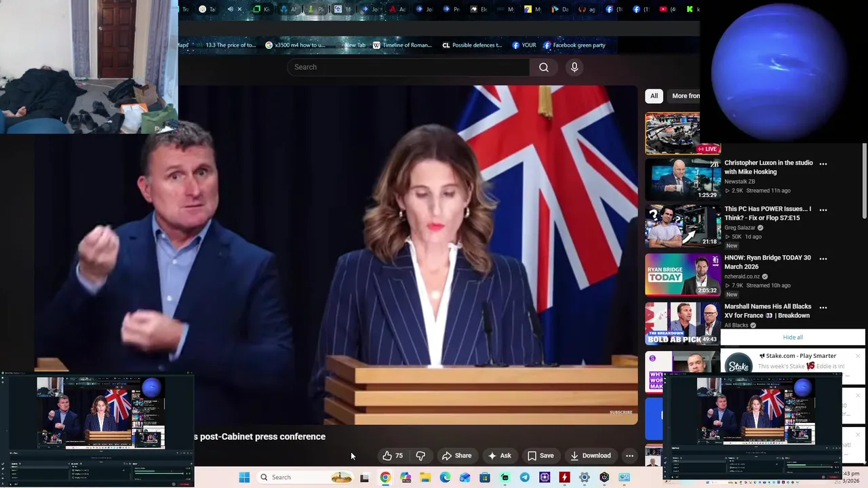Screen dimensions: 868x488
Task: Click the Windows taskbar Search box
Action: pos(305,477)
